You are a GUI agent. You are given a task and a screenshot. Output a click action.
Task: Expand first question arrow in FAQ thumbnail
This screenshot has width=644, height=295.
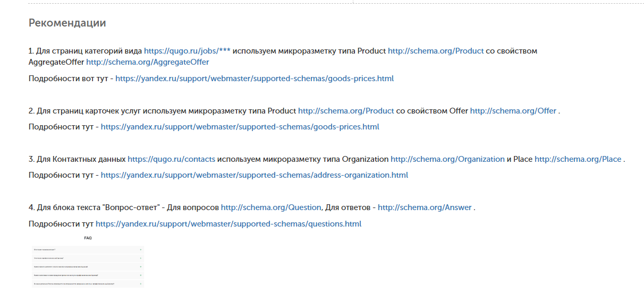click(141, 249)
